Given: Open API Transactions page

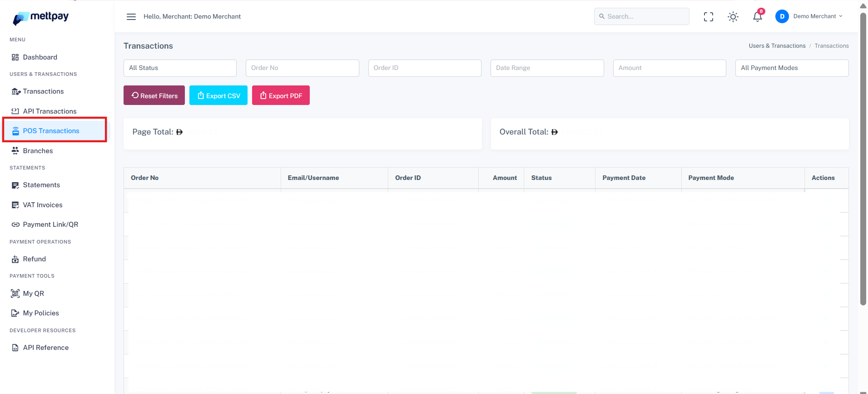Looking at the screenshot, I should [50, 111].
